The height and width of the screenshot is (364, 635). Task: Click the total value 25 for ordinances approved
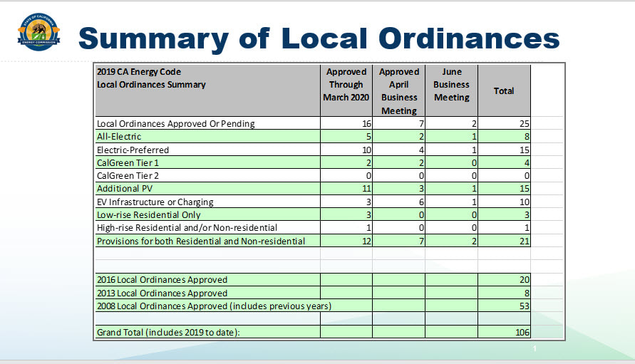pos(524,124)
